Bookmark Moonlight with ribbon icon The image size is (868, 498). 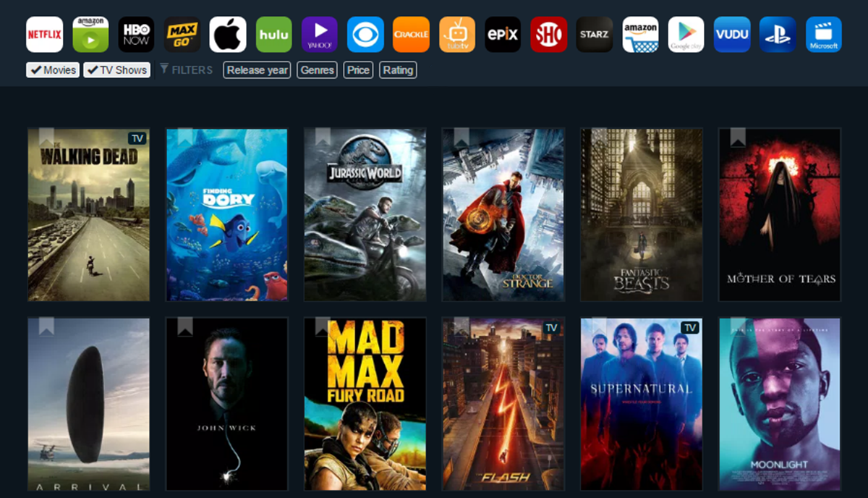(x=737, y=326)
